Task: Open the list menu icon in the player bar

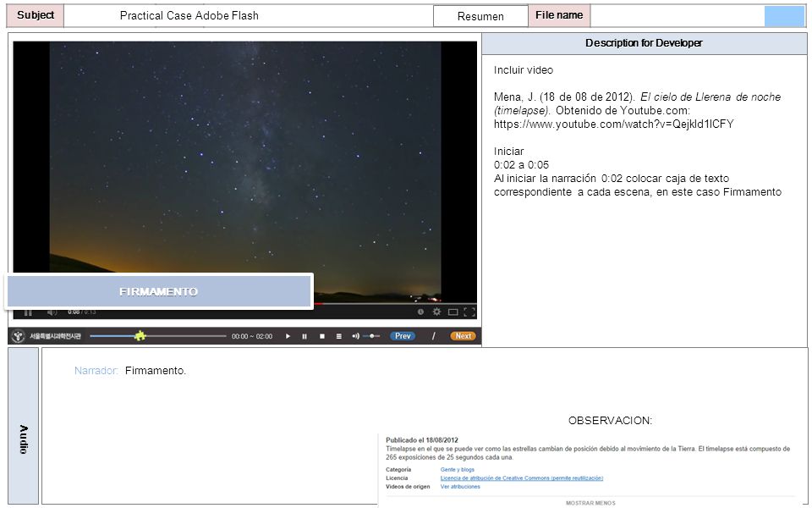Action: 338,336
